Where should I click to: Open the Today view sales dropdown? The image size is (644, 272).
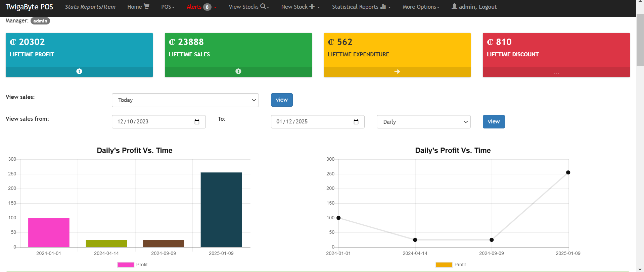coord(185,100)
